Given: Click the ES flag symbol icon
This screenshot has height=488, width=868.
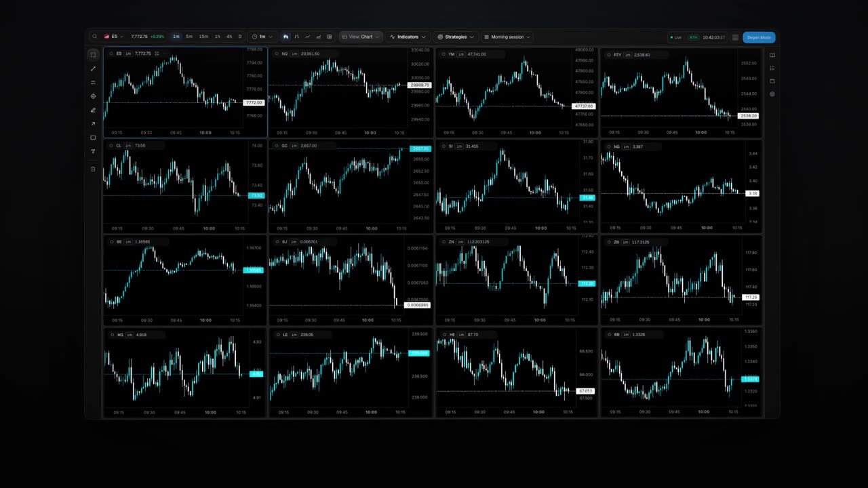Looking at the screenshot, I should 107,37.
